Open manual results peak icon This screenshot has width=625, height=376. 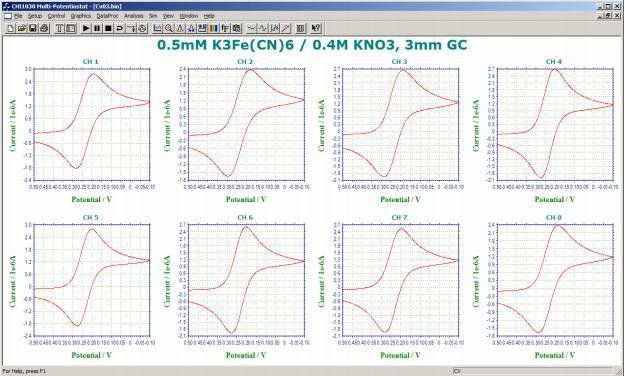coord(180,28)
